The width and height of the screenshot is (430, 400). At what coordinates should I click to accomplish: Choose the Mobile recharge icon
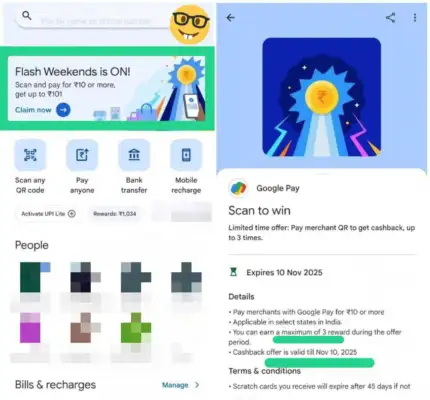pyautogui.click(x=186, y=155)
